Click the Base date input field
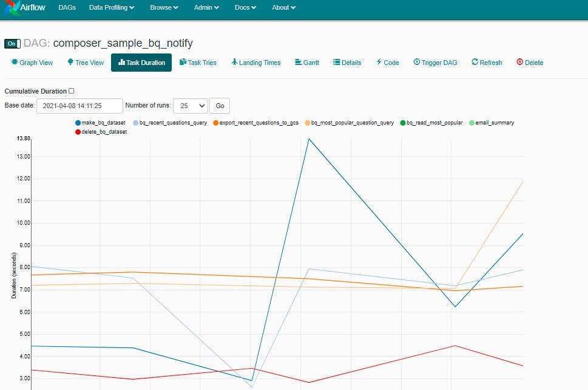 79,106
